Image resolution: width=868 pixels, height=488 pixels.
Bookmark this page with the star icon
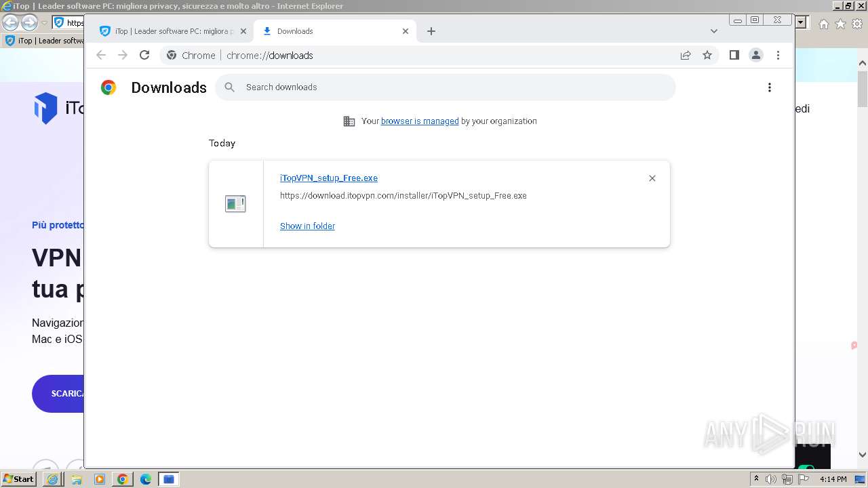[707, 56]
